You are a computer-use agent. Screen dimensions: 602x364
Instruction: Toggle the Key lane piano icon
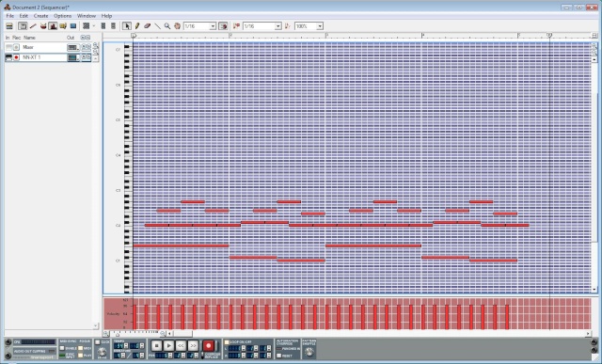(x=23, y=25)
